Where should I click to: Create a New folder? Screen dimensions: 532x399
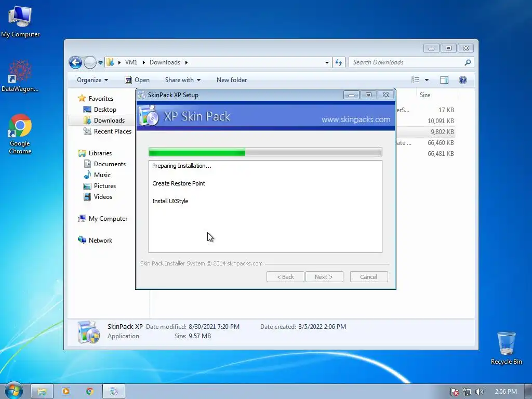232,80
